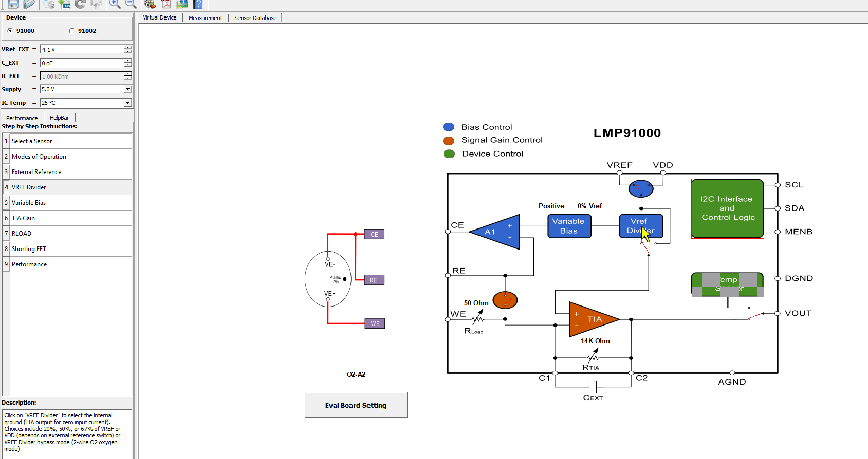Viewport: 868px width, 459px height.
Task: Select step 4 VREF Divider
Action: click(67, 187)
